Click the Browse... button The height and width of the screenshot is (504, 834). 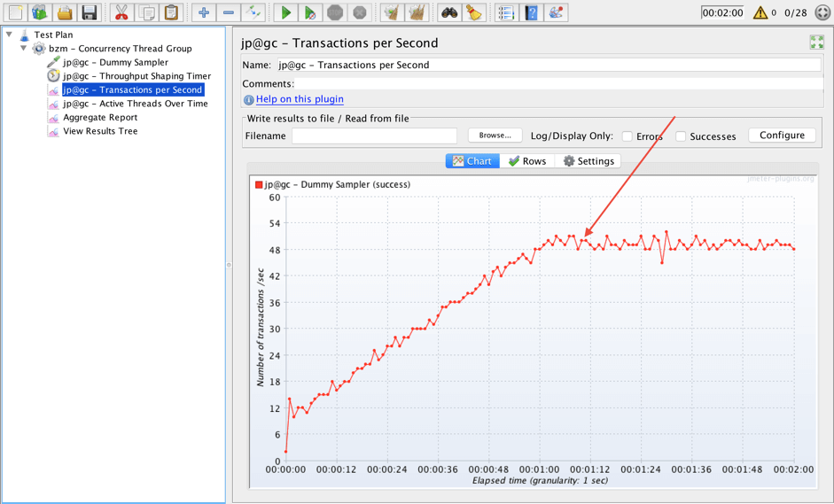coord(495,136)
